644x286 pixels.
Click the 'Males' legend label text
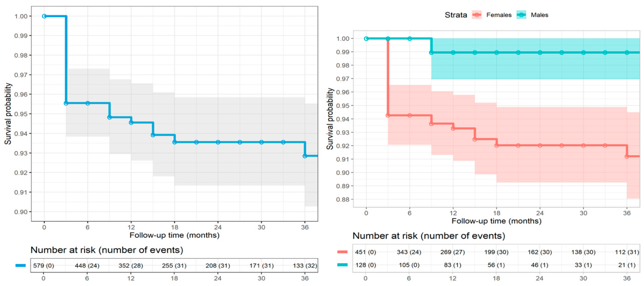coord(539,15)
